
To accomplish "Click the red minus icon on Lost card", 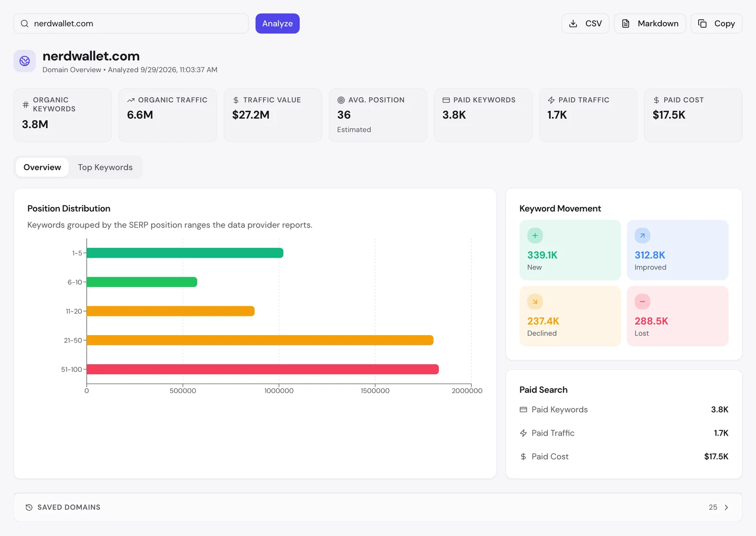I will (x=643, y=302).
